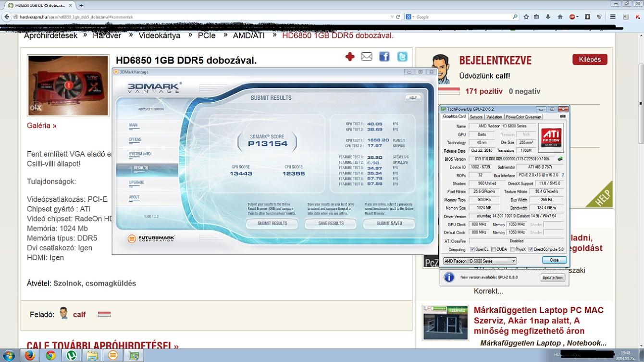
Task: Open Windows Explorer from the taskbar
Action: pyautogui.click(x=92, y=355)
